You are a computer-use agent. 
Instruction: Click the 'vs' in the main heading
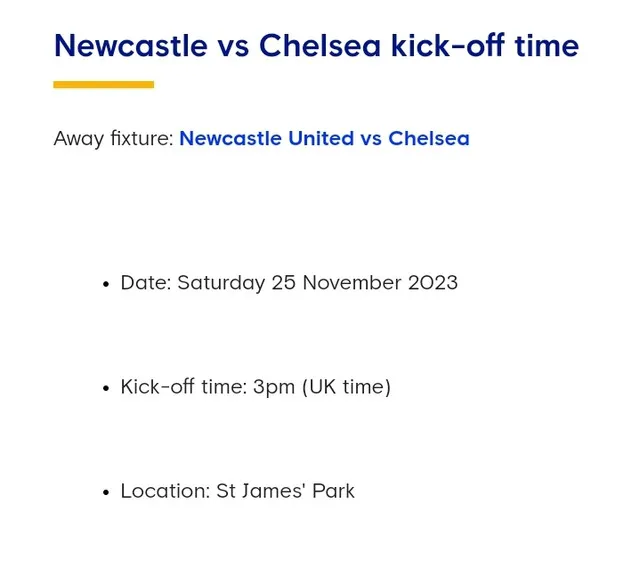coord(233,48)
